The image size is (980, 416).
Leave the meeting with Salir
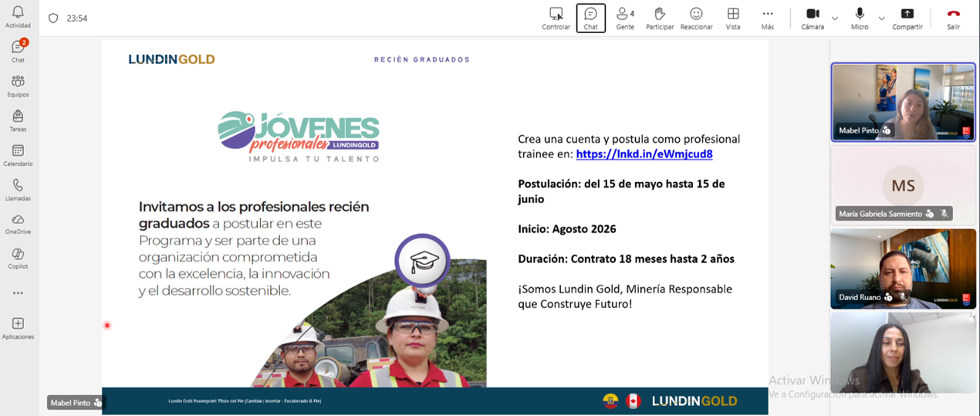click(954, 19)
